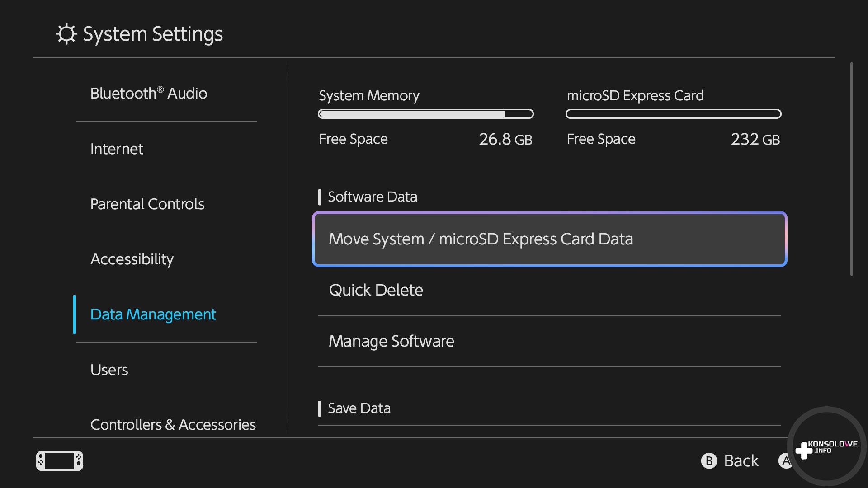Click the Konsolowe.info plus logo

[804, 450]
